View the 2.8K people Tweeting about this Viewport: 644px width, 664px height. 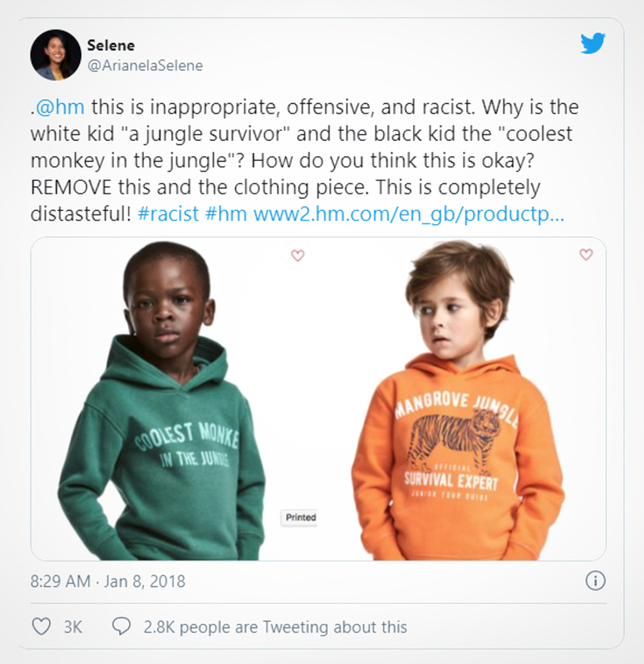point(275,627)
